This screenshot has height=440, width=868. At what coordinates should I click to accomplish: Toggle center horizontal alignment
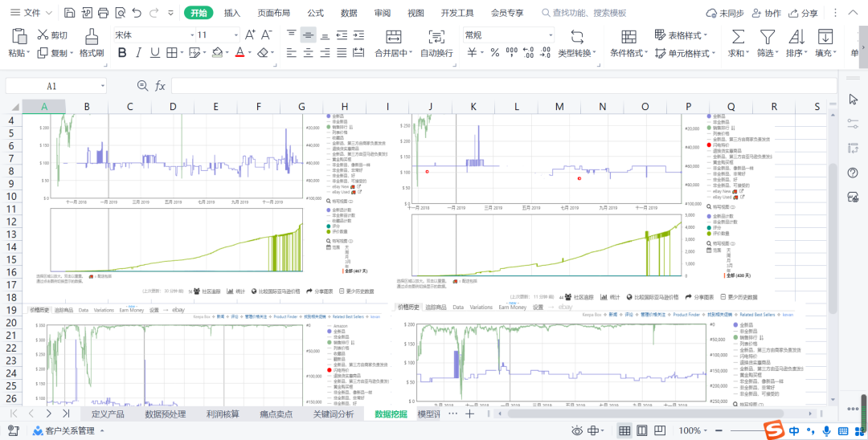click(309, 53)
